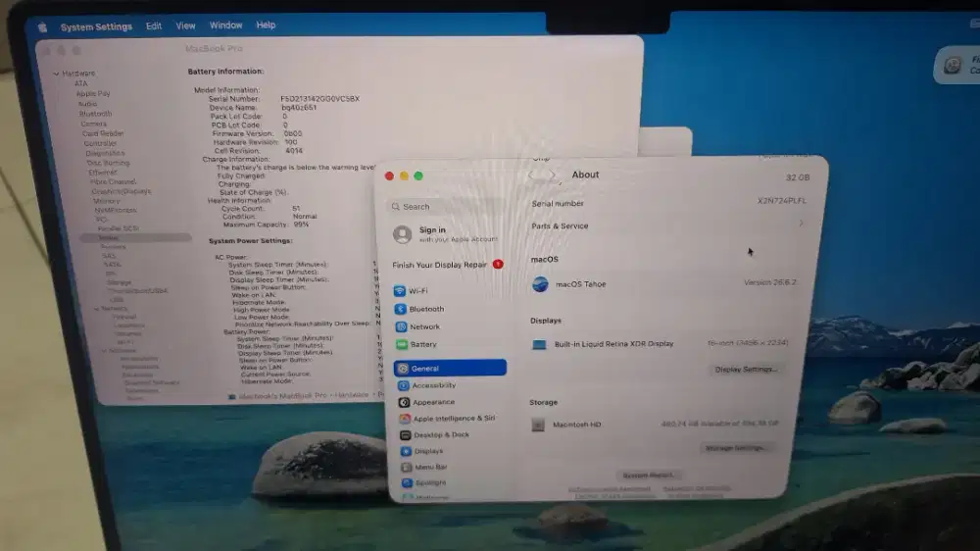This screenshot has height=551, width=980.
Task: Click the 'Version 26.6.2' text
Action: (769, 282)
